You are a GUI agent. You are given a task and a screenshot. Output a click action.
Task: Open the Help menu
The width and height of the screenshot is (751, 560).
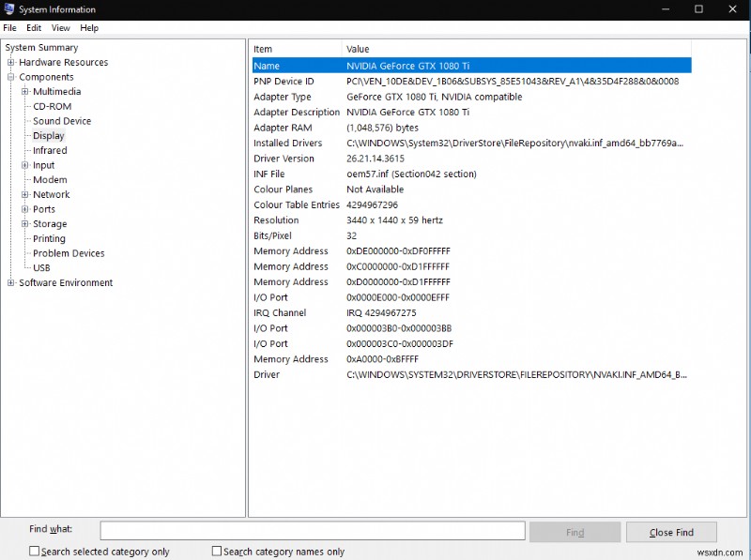[x=89, y=27]
